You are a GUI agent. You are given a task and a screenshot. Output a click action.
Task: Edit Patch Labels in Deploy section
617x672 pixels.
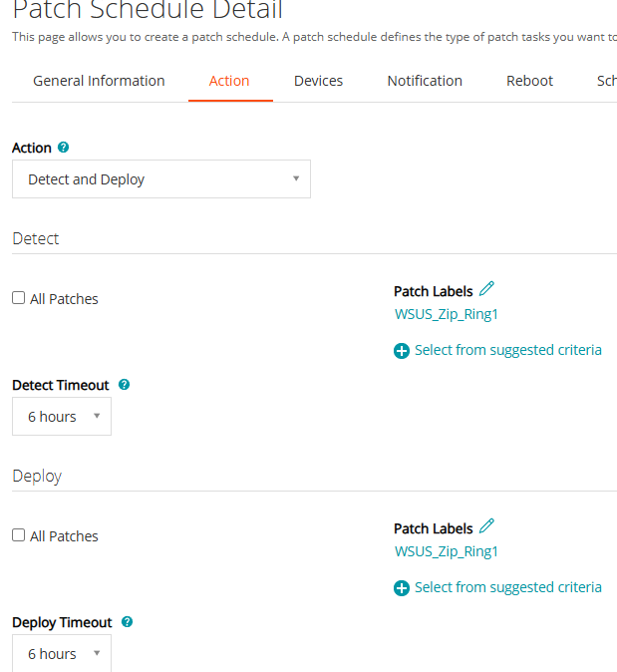(486, 526)
